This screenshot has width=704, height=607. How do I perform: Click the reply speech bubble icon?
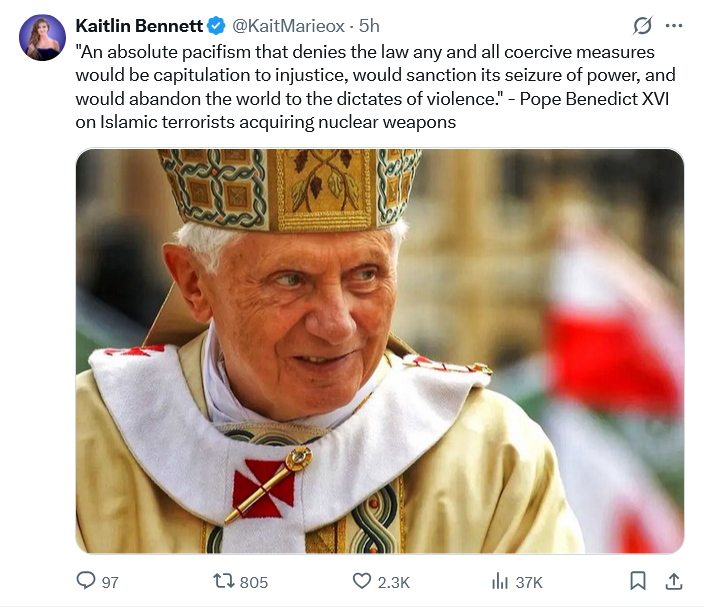[87, 581]
